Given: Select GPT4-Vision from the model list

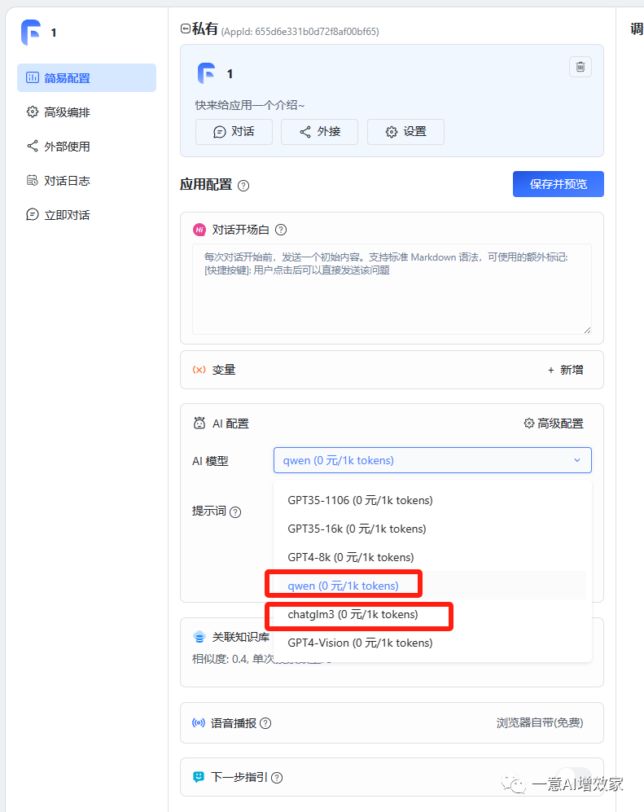Looking at the screenshot, I should tap(432, 643).
